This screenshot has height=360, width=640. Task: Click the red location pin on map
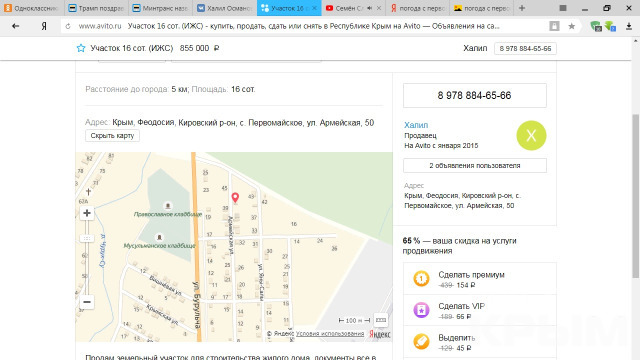235,198
